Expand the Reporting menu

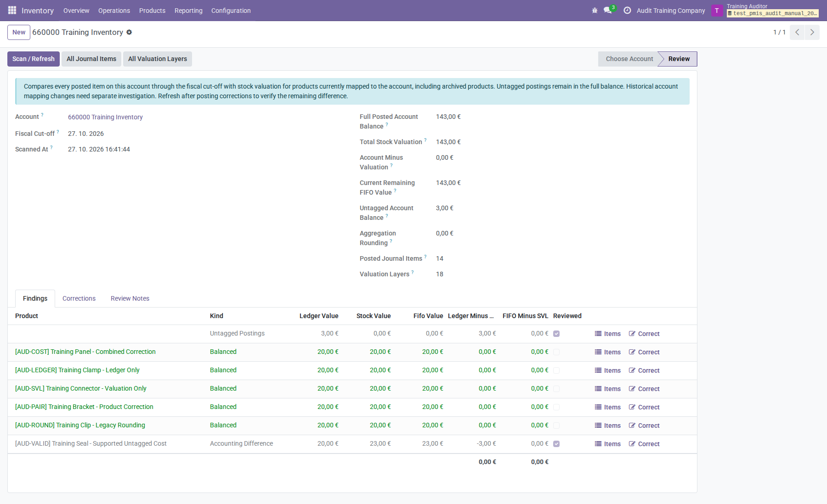click(x=188, y=10)
